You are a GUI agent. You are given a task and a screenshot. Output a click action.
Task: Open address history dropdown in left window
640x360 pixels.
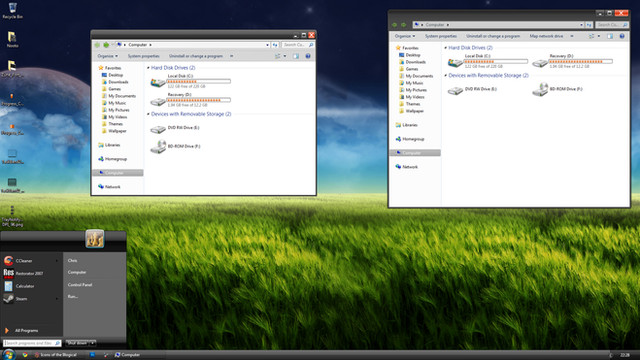pyautogui.click(x=267, y=45)
